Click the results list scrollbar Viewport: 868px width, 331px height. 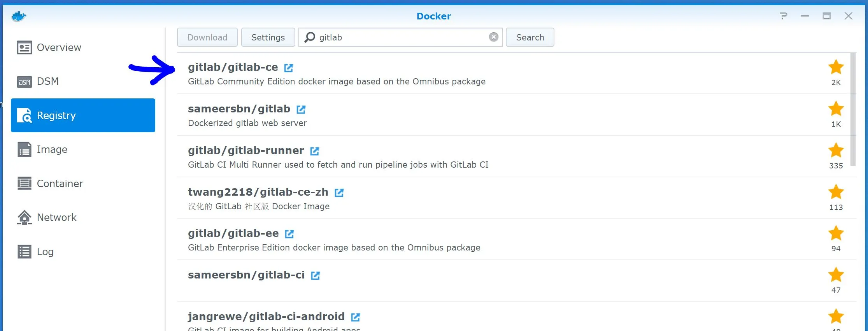[853, 109]
